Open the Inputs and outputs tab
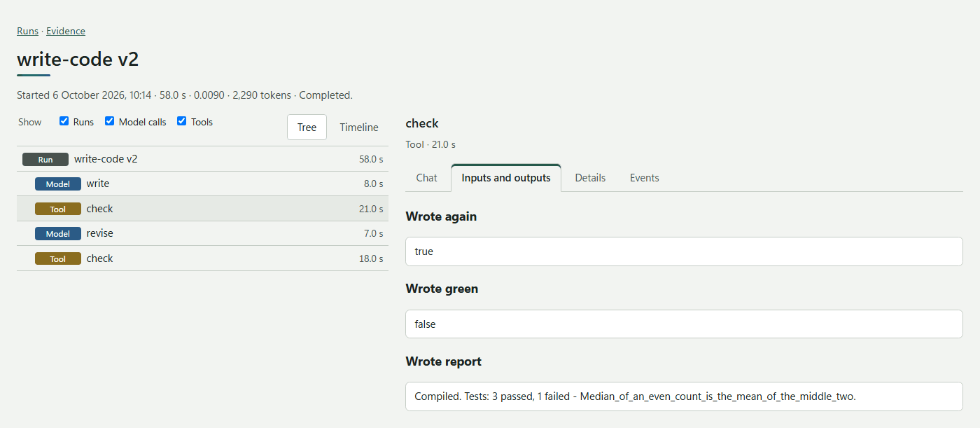This screenshot has height=428, width=980. point(506,178)
